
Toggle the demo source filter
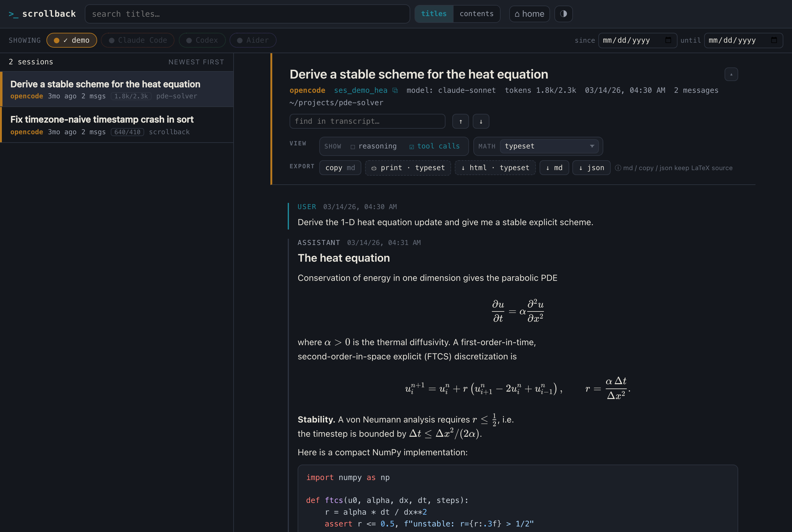71,41
